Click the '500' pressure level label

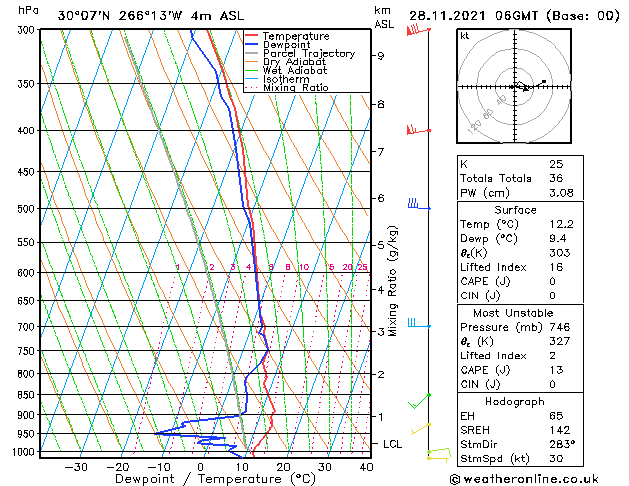28,209
